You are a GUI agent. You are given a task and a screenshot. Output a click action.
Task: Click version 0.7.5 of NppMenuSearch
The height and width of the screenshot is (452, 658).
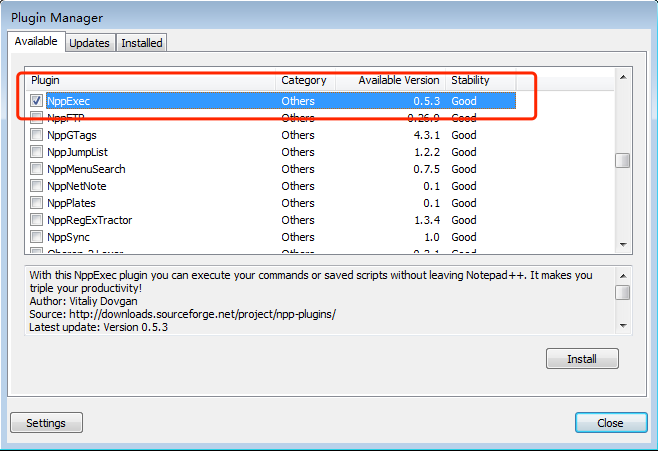tap(427, 169)
